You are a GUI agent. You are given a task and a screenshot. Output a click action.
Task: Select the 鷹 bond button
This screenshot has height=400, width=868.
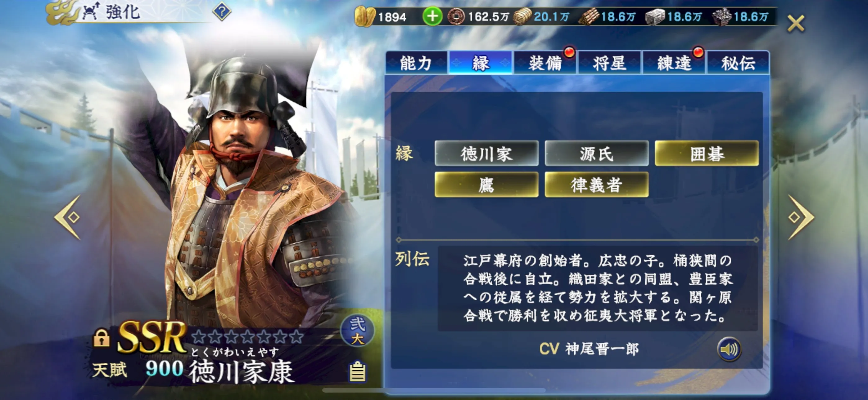486,184
